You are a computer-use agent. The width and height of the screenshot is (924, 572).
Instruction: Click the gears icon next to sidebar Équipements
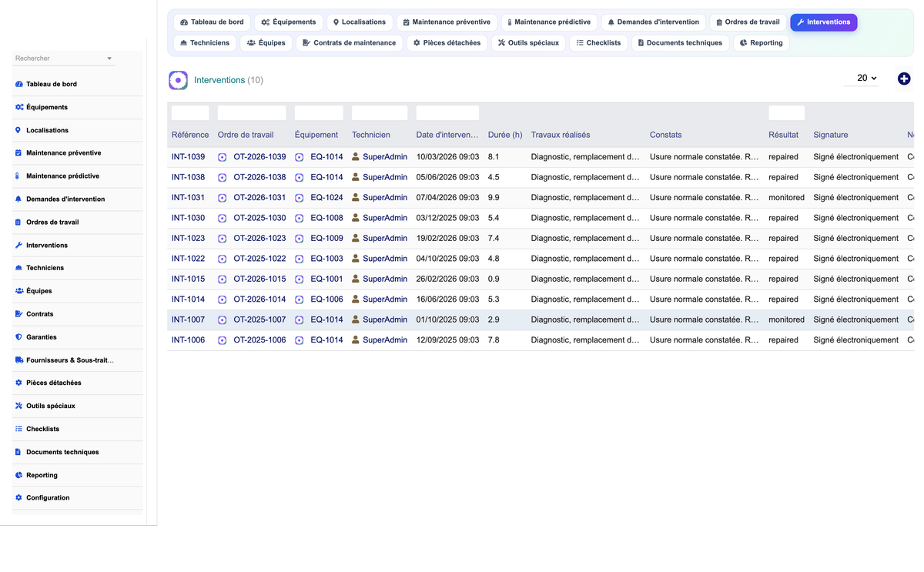19,107
